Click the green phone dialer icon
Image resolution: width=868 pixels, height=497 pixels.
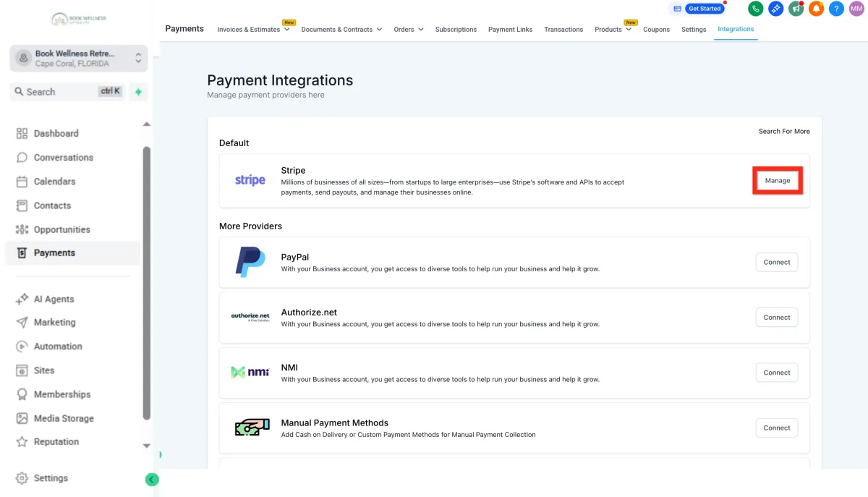click(756, 9)
